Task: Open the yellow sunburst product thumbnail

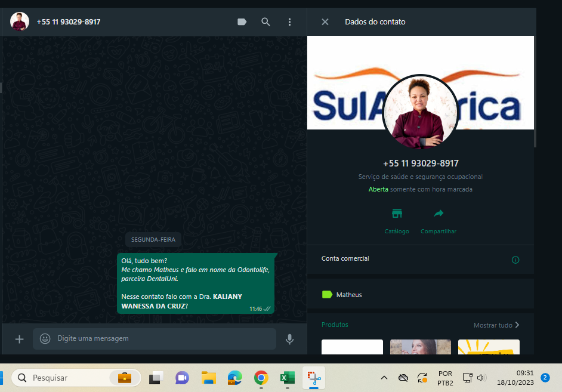Action: click(489, 347)
